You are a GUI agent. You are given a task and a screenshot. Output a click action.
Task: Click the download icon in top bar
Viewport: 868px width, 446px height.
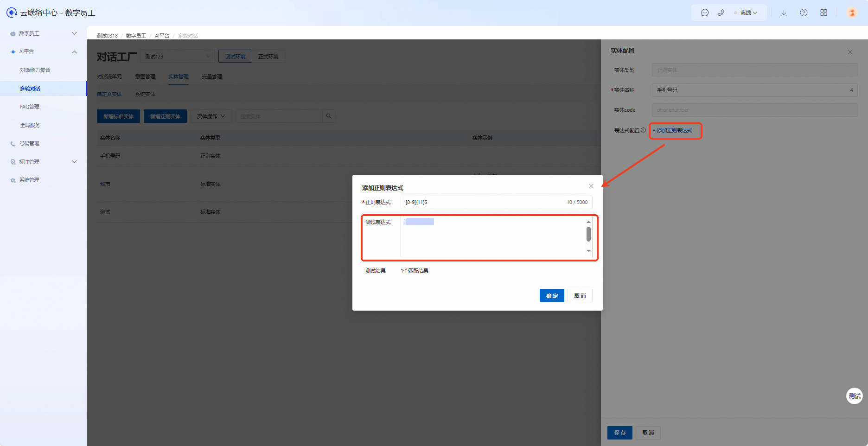coord(784,13)
